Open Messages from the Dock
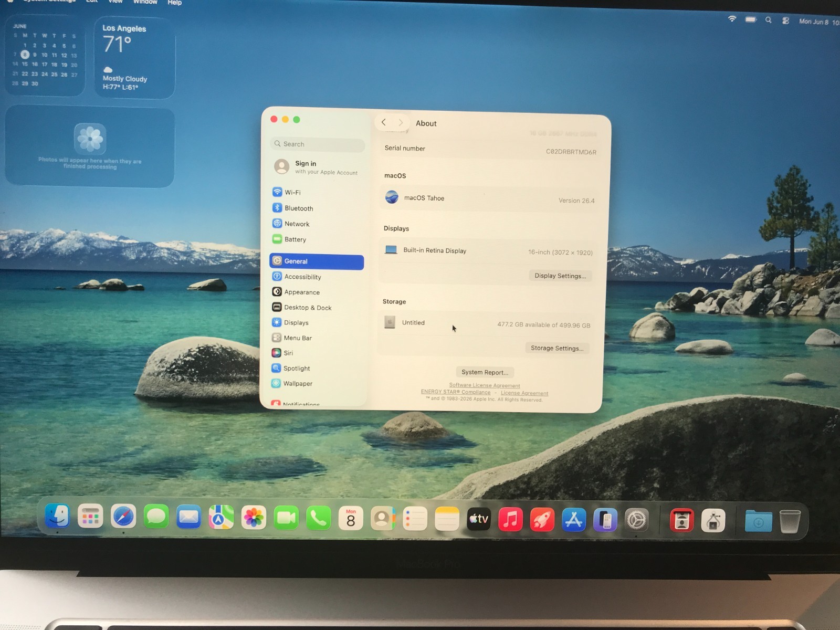The width and height of the screenshot is (840, 630). pos(156,517)
